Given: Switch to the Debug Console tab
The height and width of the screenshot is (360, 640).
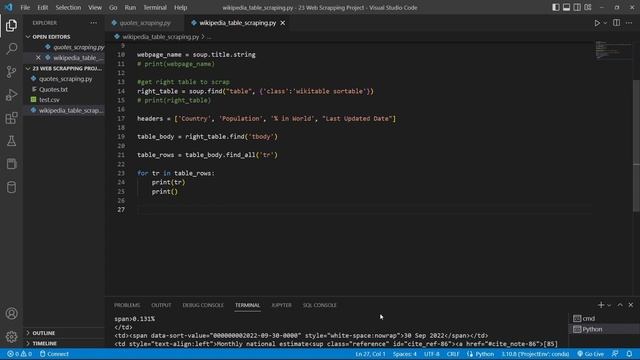Looking at the screenshot, I should point(203,305).
